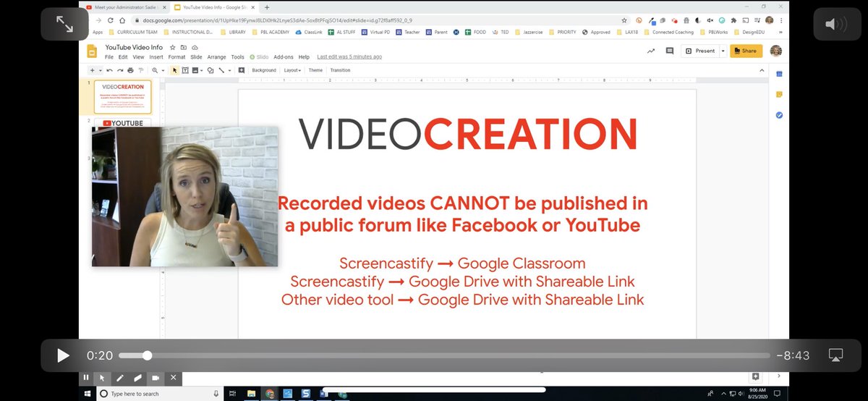Click the Add comment toolbar icon
Image resolution: width=868 pixels, height=401 pixels.
(x=241, y=70)
